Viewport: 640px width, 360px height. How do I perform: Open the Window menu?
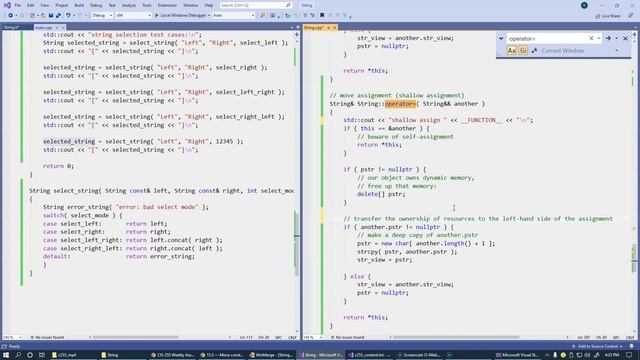190,5
